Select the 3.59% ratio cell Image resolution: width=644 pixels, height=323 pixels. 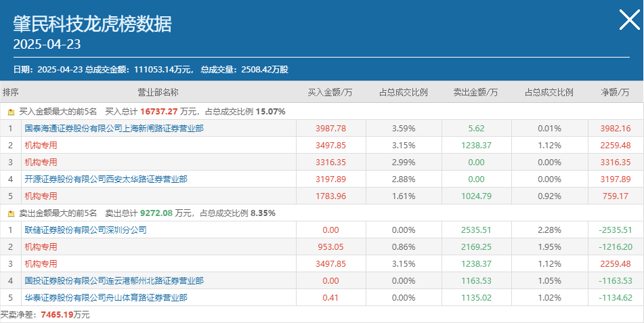pyautogui.click(x=404, y=128)
